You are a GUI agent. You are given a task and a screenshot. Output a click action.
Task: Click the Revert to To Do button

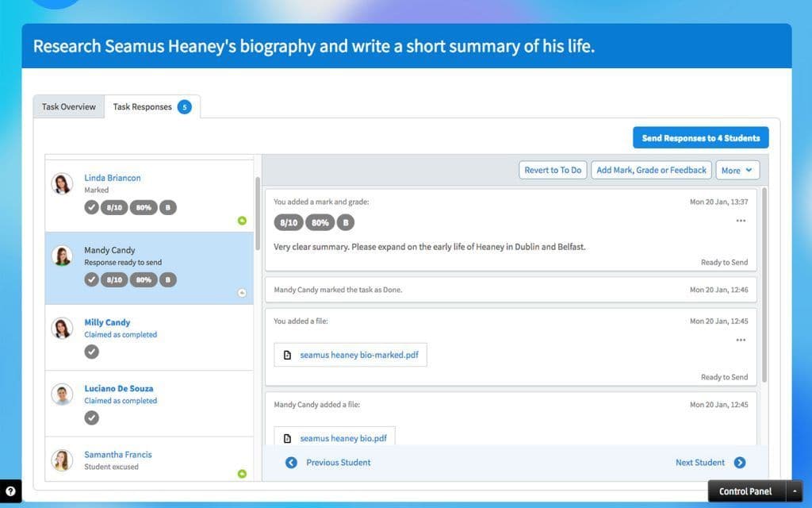point(552,170)
